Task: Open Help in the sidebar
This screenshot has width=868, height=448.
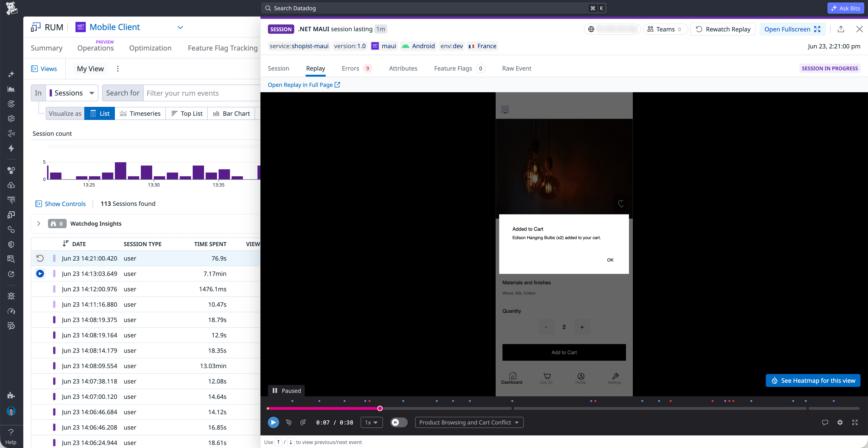Action: 11,437
